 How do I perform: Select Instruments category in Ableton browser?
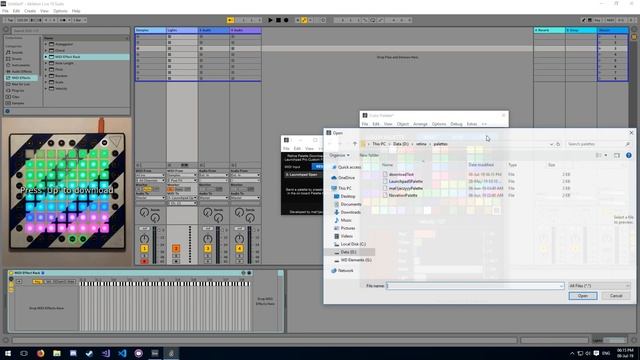pyautogui.click(x=20, y=65)
